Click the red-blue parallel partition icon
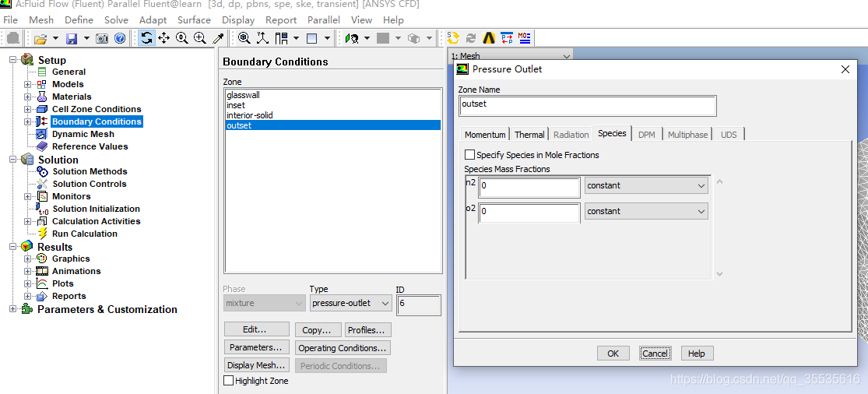The width and height of the screenshot is (868, 394). click(x=507, y=37)
